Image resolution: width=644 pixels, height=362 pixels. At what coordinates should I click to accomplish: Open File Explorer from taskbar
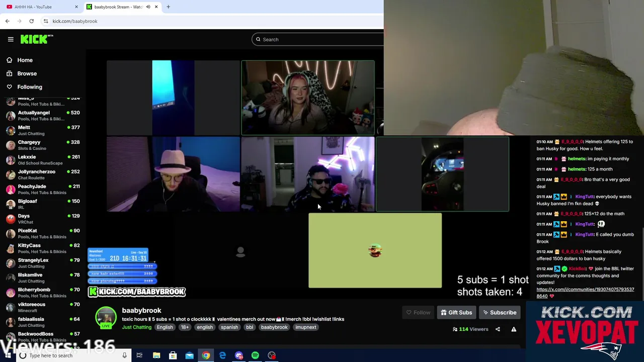(x=156, y=355)
